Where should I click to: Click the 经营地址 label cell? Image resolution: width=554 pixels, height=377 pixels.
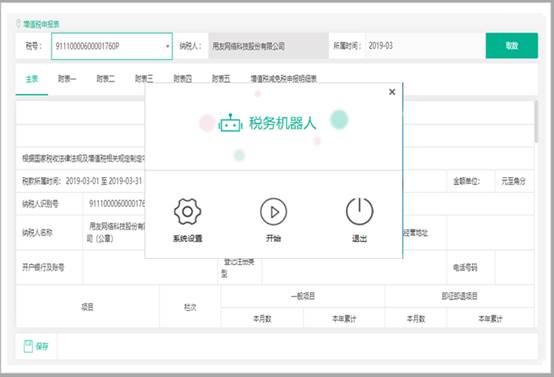coord(416,232)
